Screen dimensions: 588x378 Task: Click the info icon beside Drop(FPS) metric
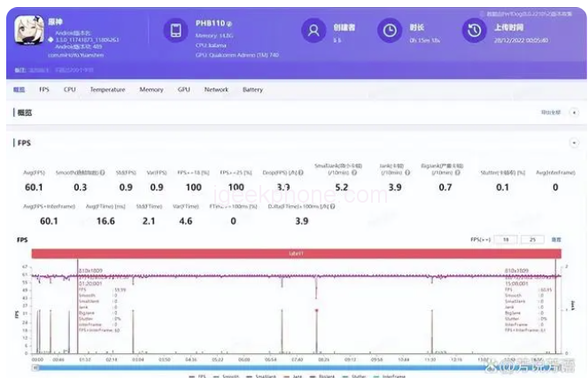(304, 173)
